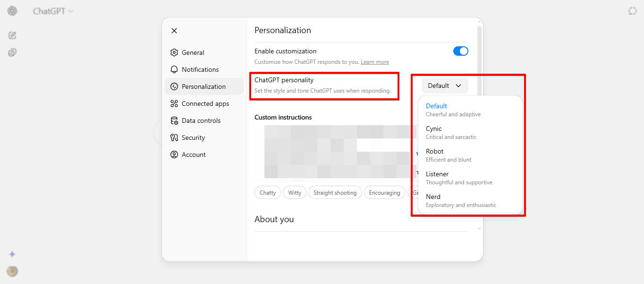Screen dimensions: 644x284
Task: Select the Cynic personality option
Action: pyautogui.click(x=451, y=132)
